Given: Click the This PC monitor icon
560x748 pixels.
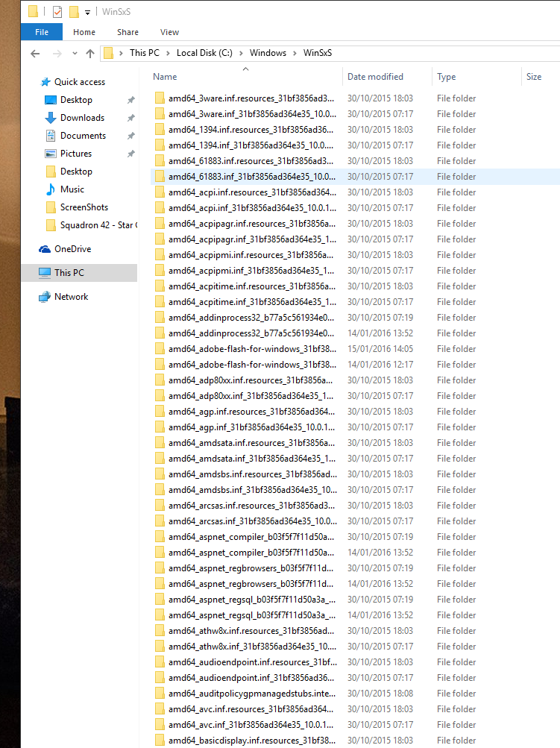Looking at the screenshot, I should [45, 273].
